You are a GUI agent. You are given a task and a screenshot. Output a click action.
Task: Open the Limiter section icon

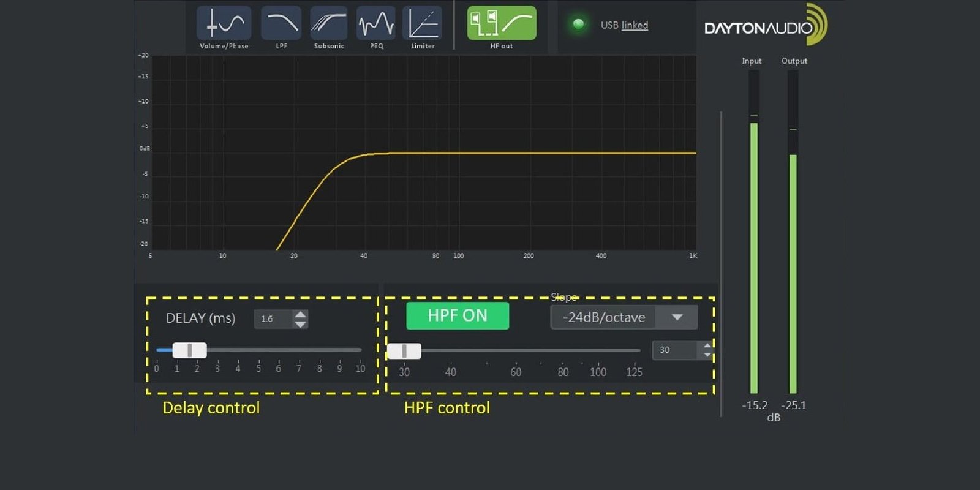[x=423, y=23]
